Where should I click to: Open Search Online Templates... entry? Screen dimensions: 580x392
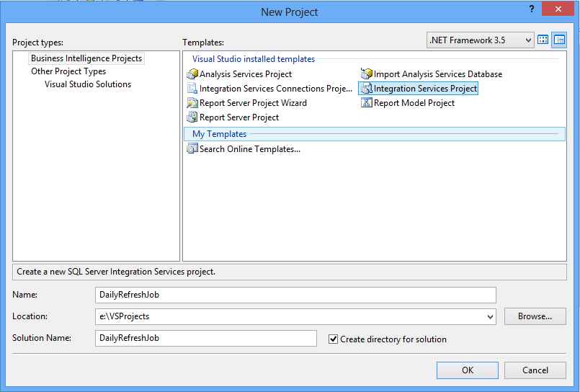(x=250, y=149)
